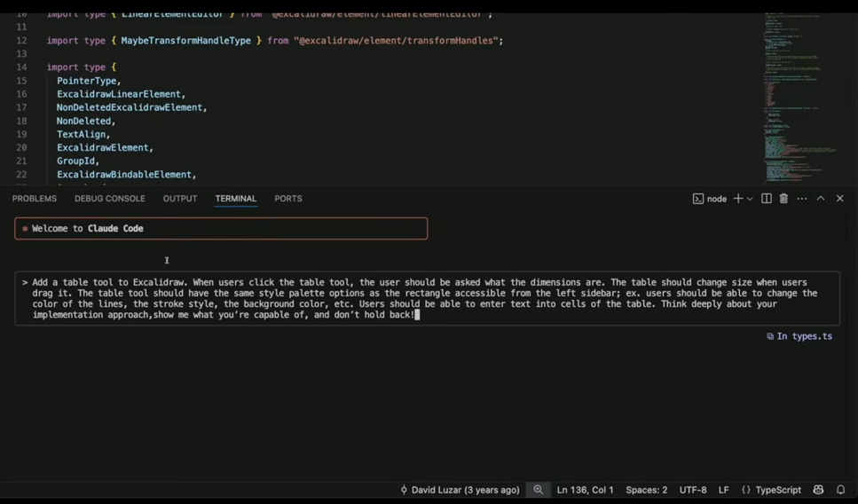Viewport: 858px width, 504px height.
Task: Split the terminal panel
Action: [766, 199]
